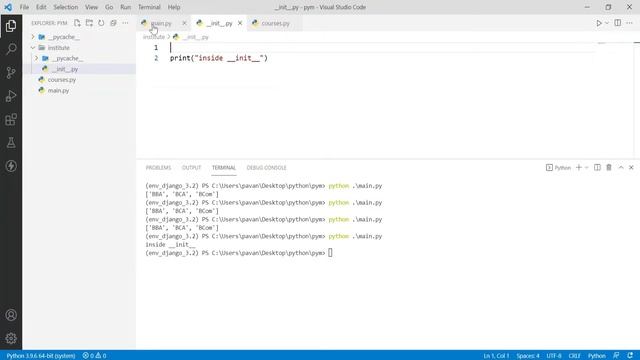Refresh the Explorer file tree

pos(101,23)
